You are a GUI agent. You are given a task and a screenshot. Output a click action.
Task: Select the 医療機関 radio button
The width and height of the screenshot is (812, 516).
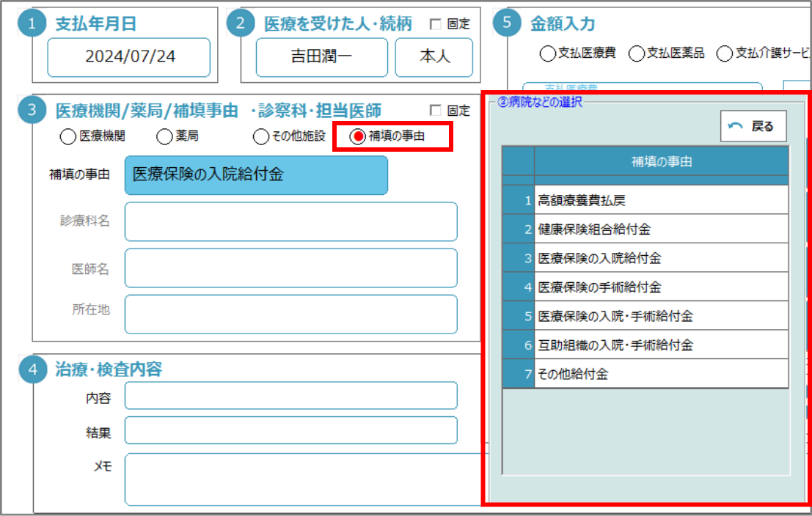(x=68, y=136)
